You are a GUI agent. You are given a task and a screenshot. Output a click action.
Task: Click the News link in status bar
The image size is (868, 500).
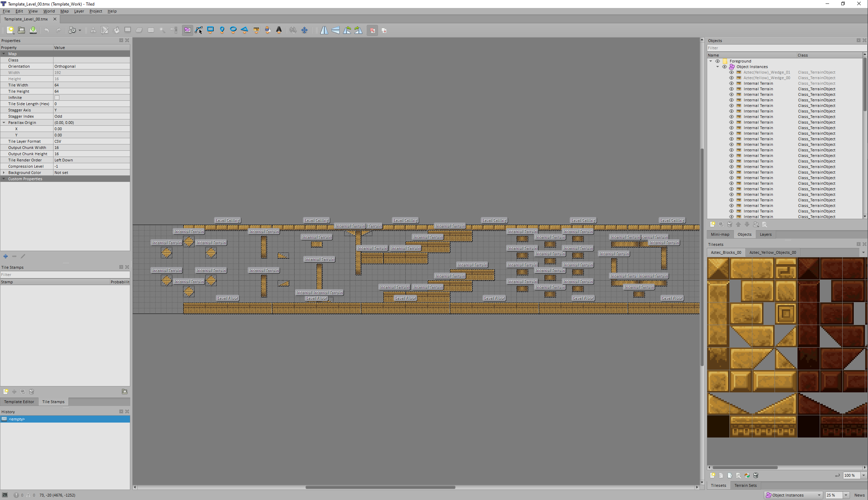pos(859,495)
